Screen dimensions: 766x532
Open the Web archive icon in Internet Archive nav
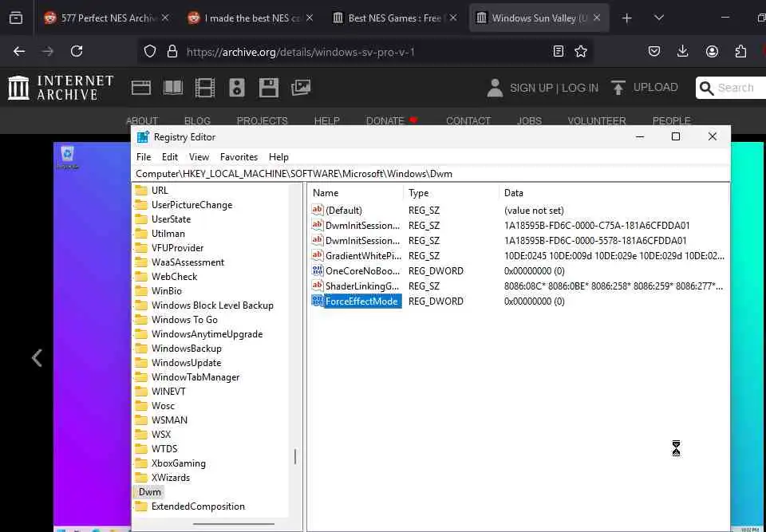[141, 88]
